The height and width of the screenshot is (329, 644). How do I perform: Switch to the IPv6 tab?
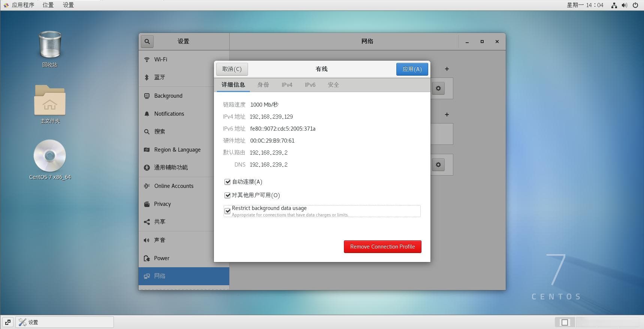coord(310,85)
